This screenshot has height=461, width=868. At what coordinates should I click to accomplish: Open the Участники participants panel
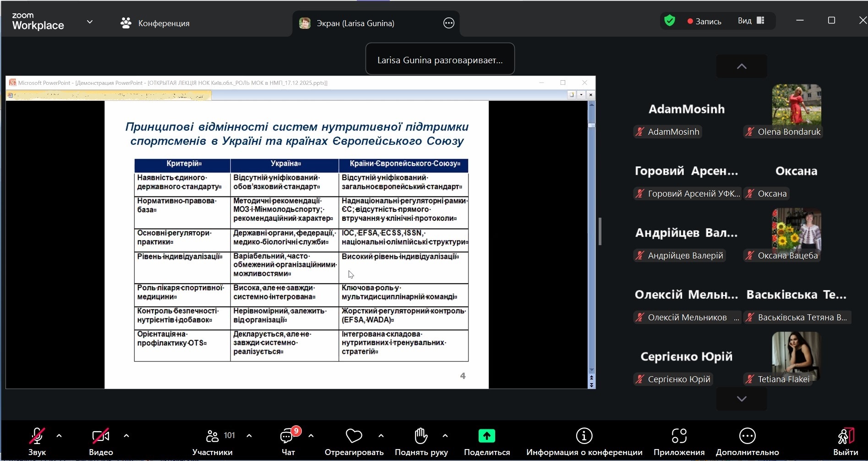click(x=213, y=436)
